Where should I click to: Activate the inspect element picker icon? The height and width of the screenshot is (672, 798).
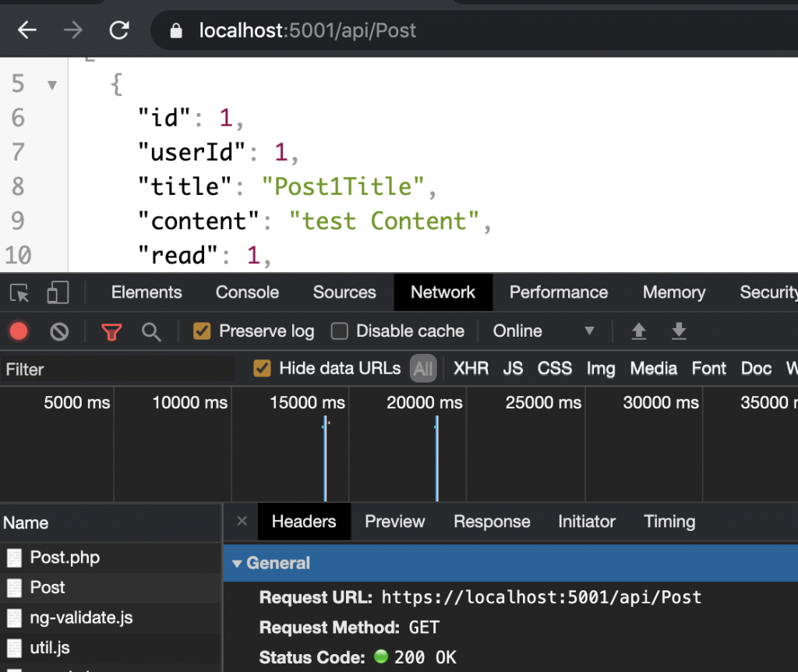point(19,293)
